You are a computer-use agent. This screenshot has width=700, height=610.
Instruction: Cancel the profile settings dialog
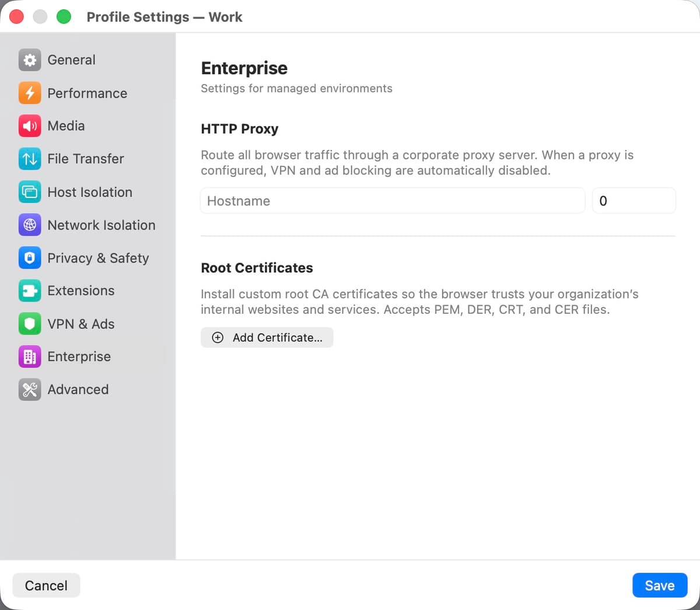[x=46, y=585]
